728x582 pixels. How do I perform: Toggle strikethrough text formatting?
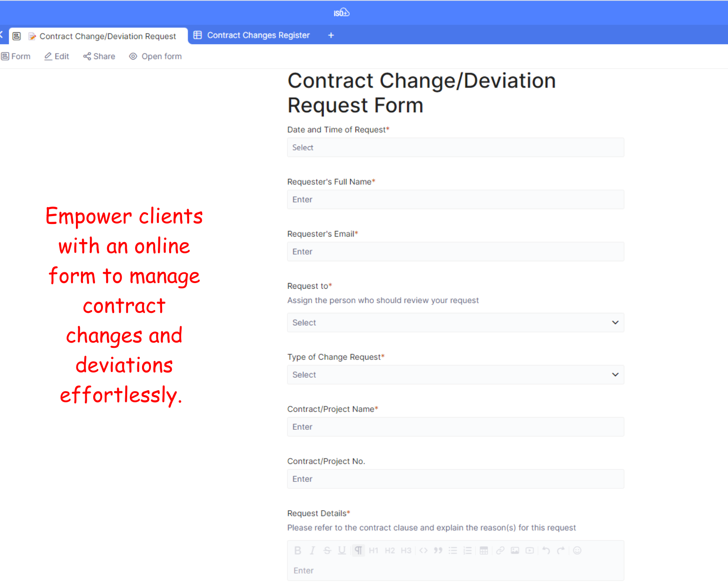tap(327, 550)
